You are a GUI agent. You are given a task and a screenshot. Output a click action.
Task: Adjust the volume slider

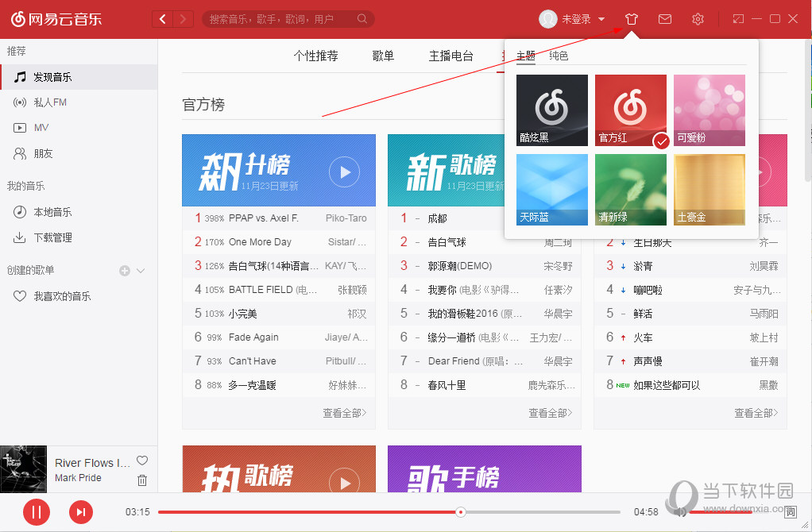(x=721, y=512)
